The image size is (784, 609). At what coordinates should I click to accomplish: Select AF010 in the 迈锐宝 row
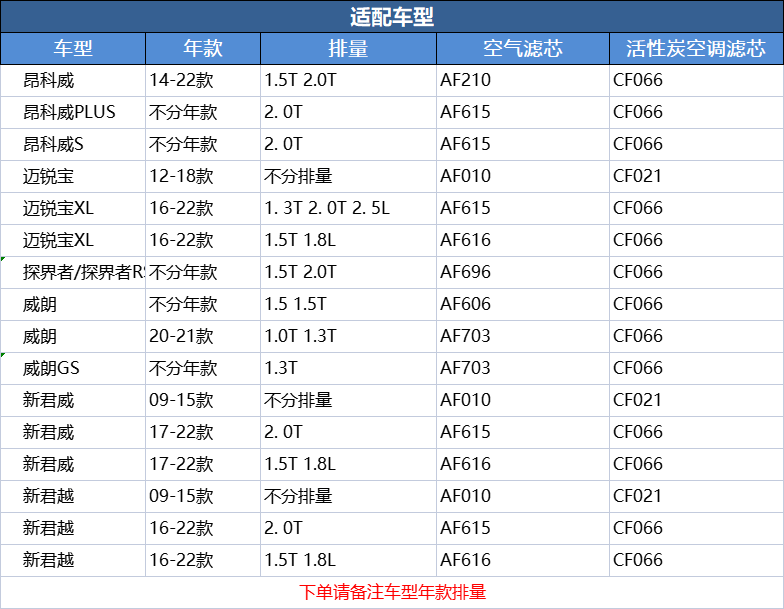[523, 176]
